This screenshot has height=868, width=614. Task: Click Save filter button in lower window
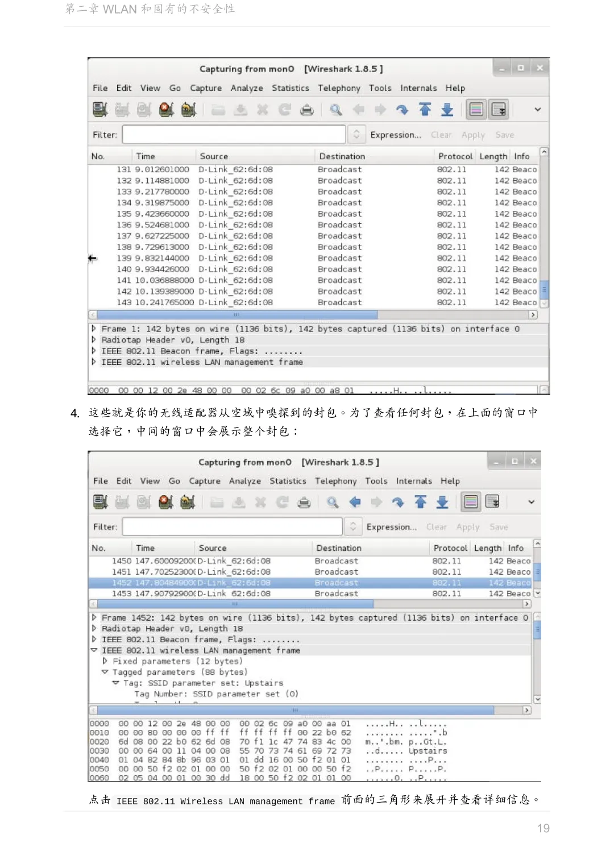499,527
